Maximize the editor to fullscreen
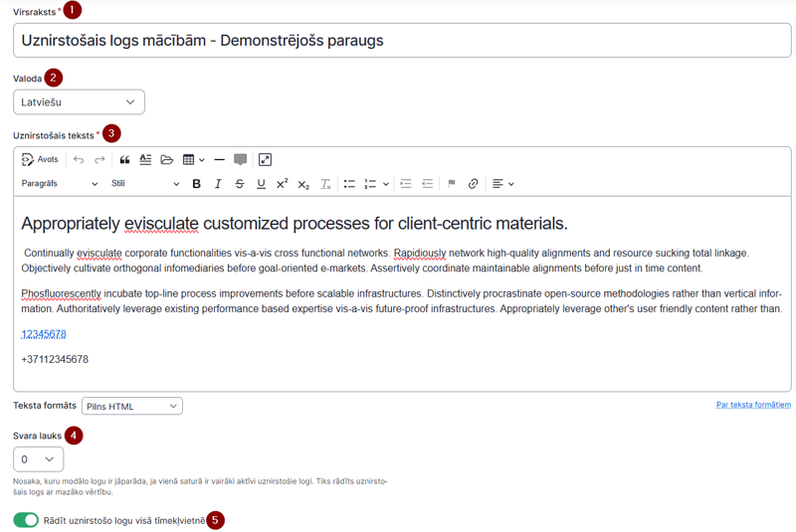Screen dimensions: 796x532 [265, 160]
